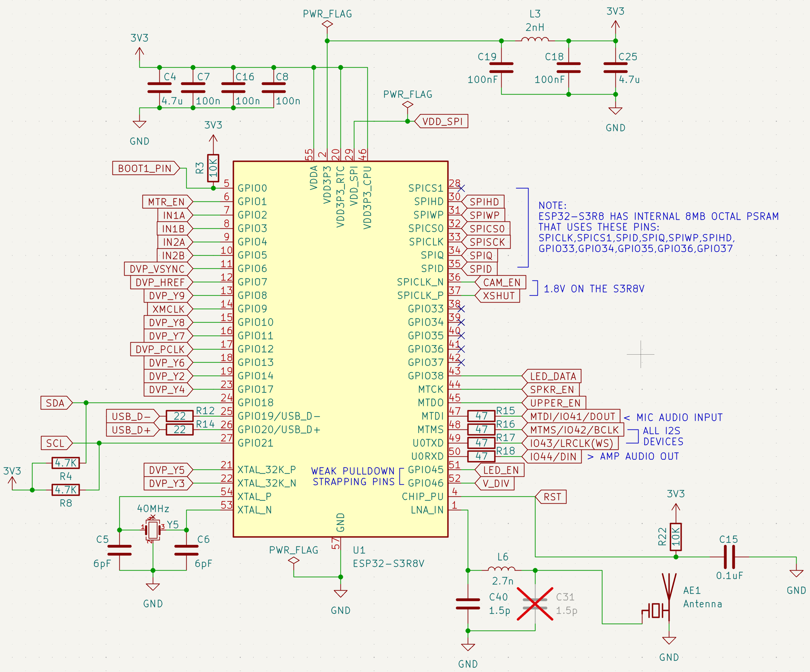Select the R3 10K resistor

click(x=213, y=168)
